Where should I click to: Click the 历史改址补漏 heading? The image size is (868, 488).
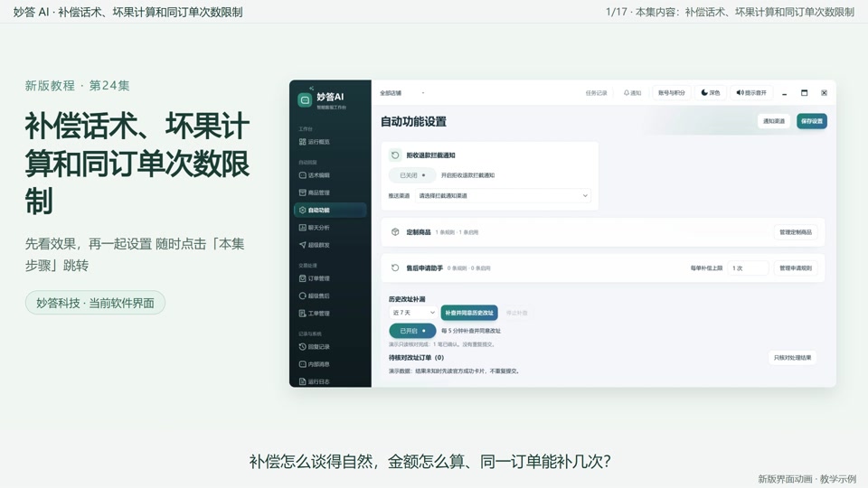pyautogui.click(x=407, y=299)
